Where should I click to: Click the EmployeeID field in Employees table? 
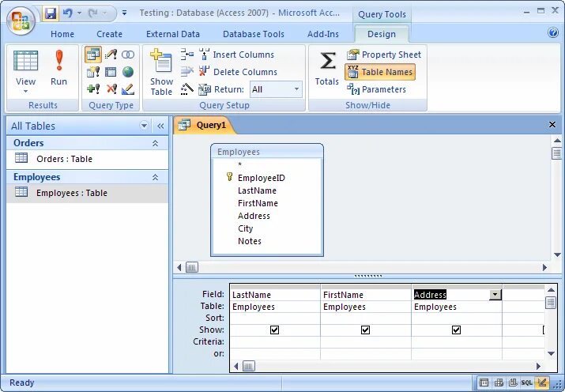(x=262, y=178)
